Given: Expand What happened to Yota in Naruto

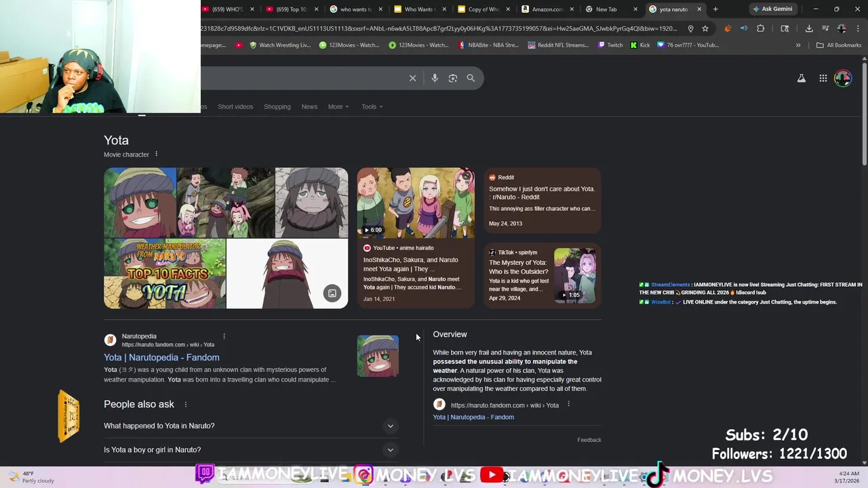Looking at the screenshot, I should pyautogui.click(x=250, y=426).
